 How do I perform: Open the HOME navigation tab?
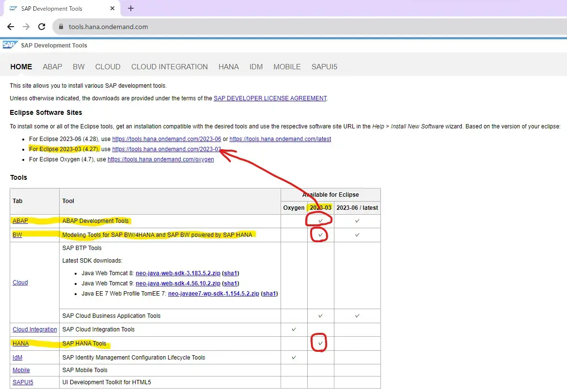click(21, 67)
